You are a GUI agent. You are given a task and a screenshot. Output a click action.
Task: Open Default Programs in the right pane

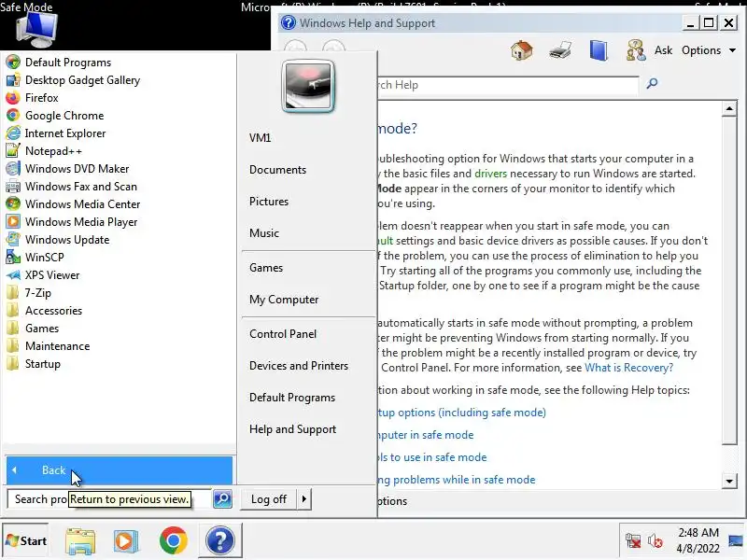pos(292,398)
